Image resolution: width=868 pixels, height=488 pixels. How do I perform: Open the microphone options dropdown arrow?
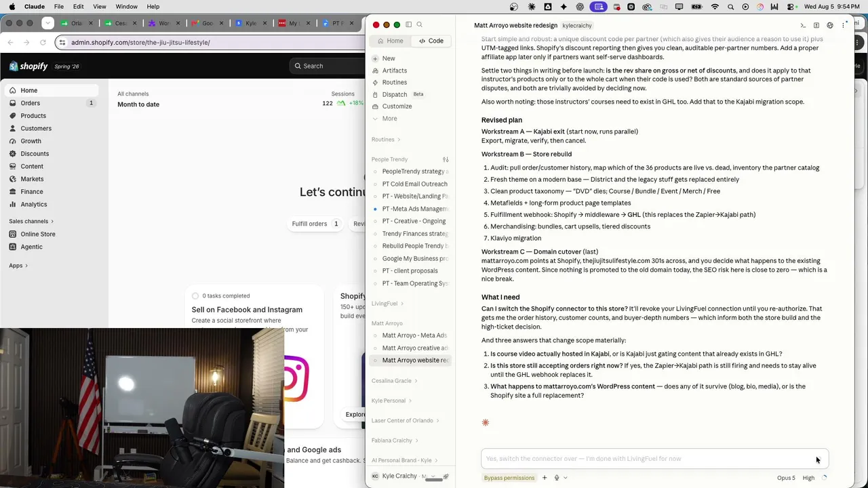pyautogui.click(x=565, y=478)
